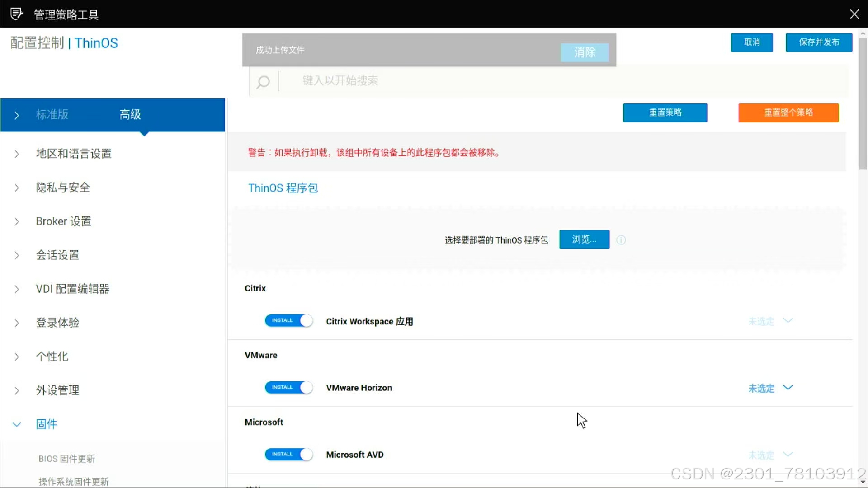The height and width of the screenshot is (488, 868).
Task: Click the orange 重置整个策略 button
Action: click(788, 113)
